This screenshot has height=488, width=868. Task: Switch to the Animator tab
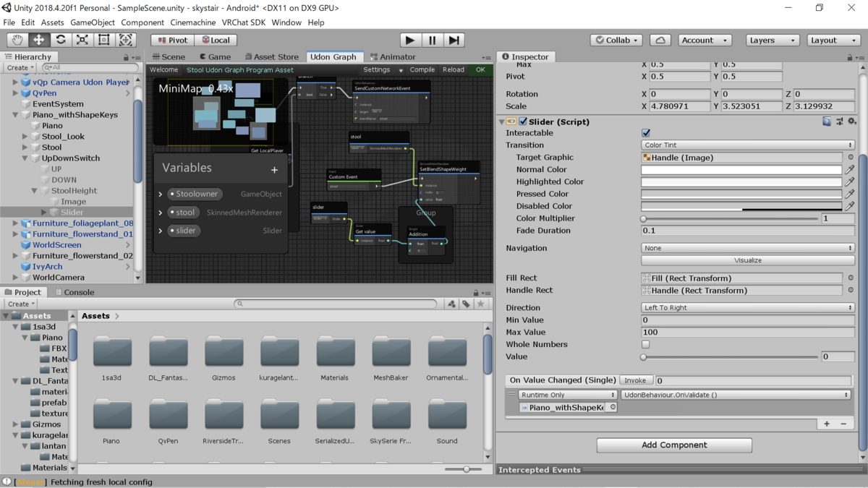[393, 57]
